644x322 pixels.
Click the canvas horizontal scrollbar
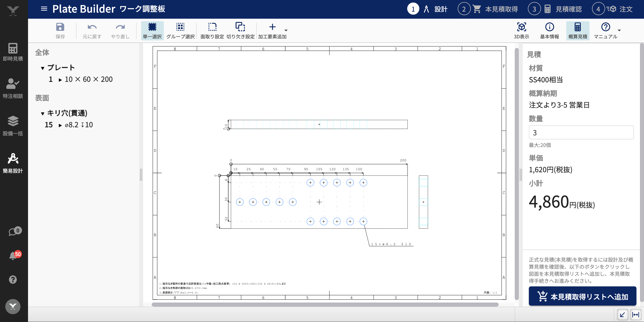pyautogui.click(x=325, y=304)
